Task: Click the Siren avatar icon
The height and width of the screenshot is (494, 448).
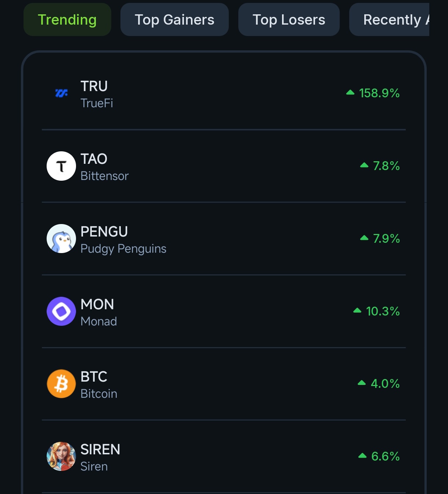Action: pos(61,457)
